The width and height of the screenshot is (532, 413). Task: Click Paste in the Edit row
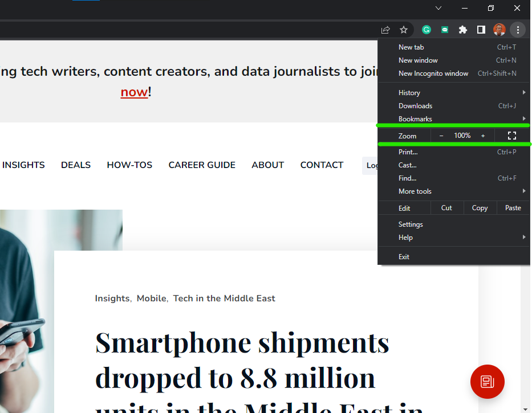pyautogui.click(x=513, y=208)
